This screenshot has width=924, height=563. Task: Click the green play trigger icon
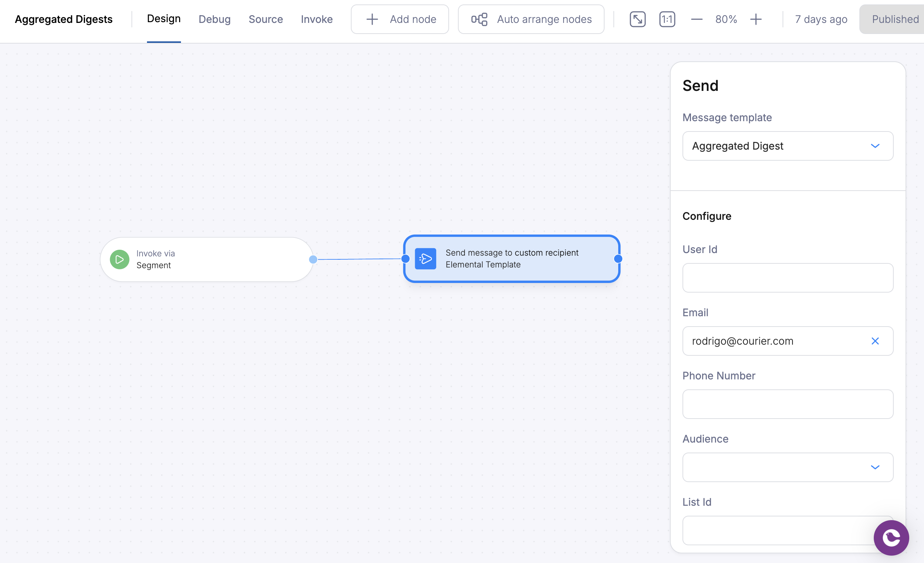coord(119,259)
